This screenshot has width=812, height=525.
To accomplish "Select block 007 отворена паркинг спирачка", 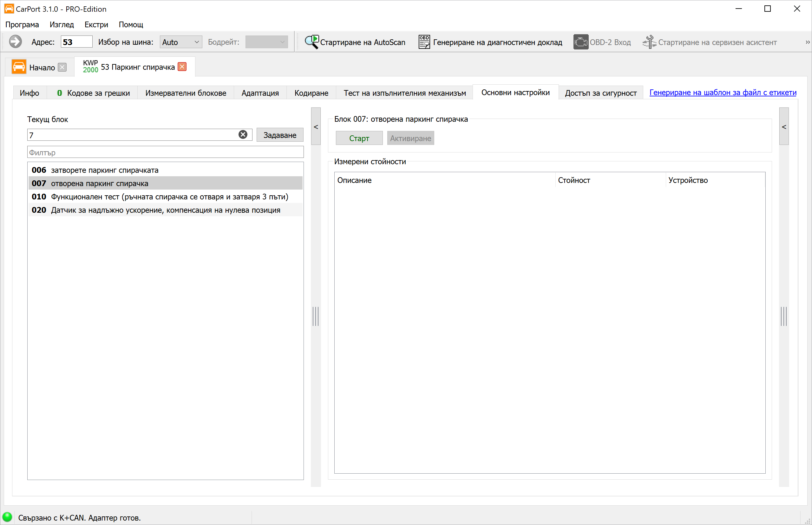I will tap(165, 183).
